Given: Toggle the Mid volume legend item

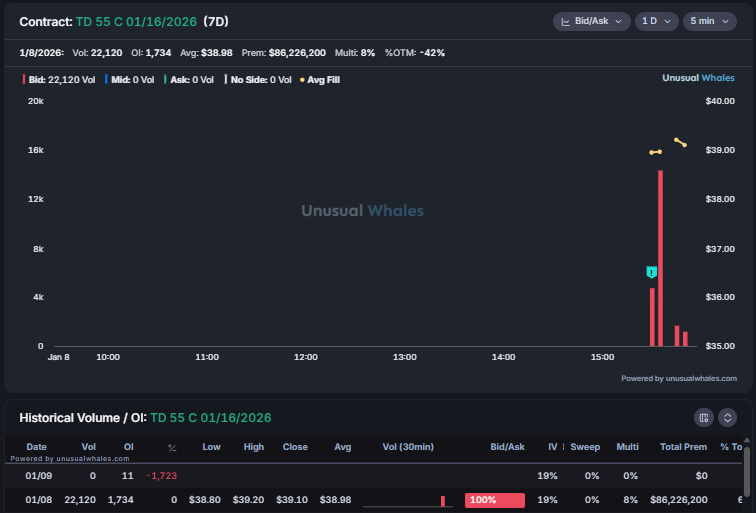Looking at the screenshot, I should coord(130,80).
